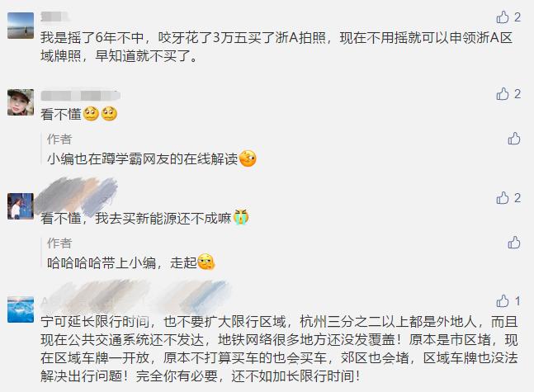Open the beach photo avatar profile
Image resolution: width=534 pixels, height=392 pixels.
[x=21, y=26]
